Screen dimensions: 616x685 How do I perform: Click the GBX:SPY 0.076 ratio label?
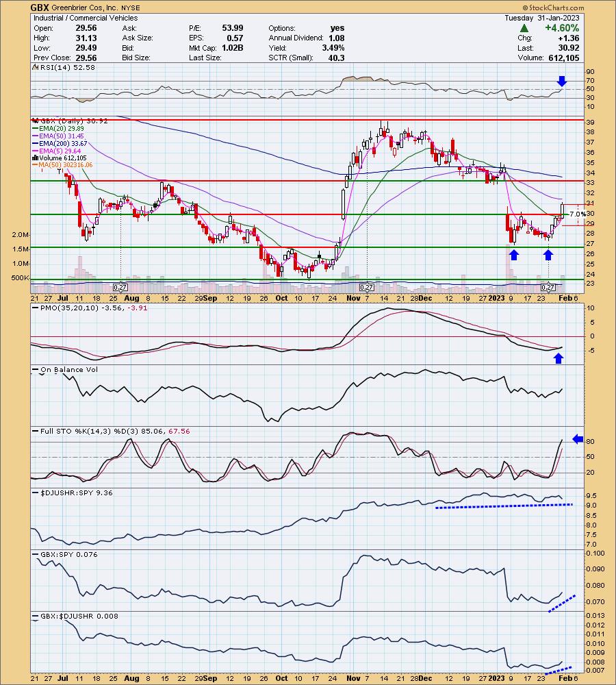pos(66,554)
